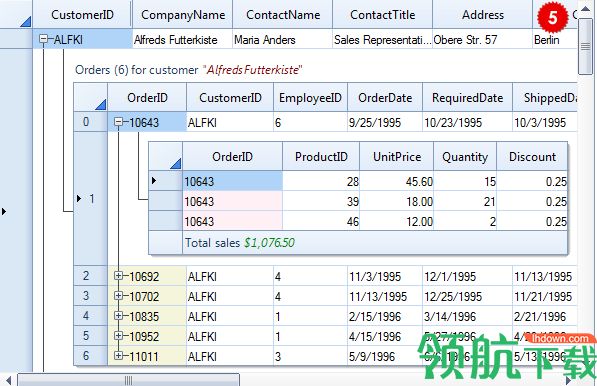This screenshot has height=386, width=597.
Task: Select the current detail row arrow header
Action: click(x=165, y=181)
